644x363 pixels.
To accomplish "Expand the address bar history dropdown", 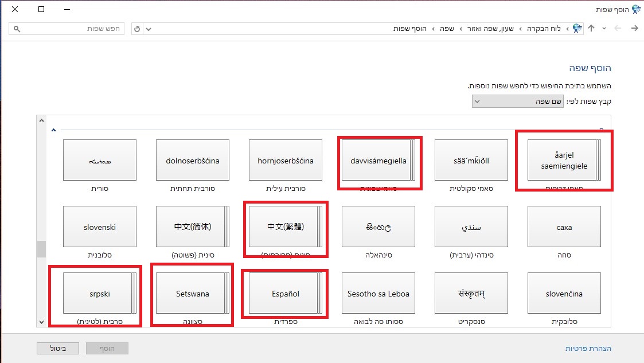I will tap(149, 29).
